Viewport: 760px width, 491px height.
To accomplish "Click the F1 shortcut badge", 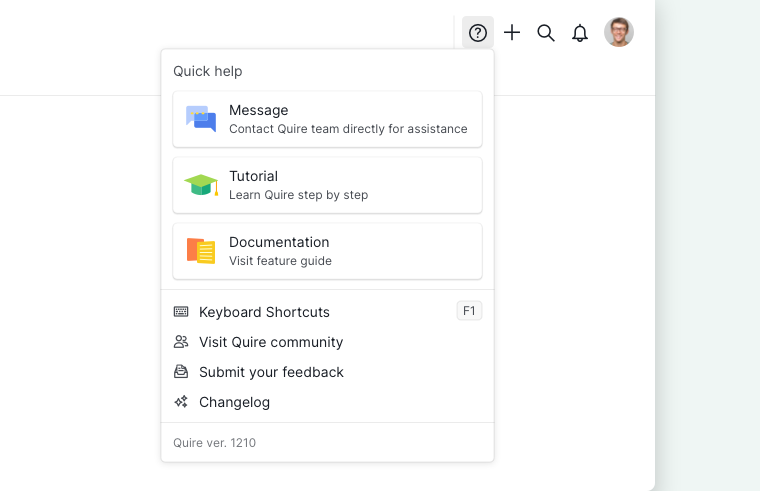I will [x=469, y=311].
